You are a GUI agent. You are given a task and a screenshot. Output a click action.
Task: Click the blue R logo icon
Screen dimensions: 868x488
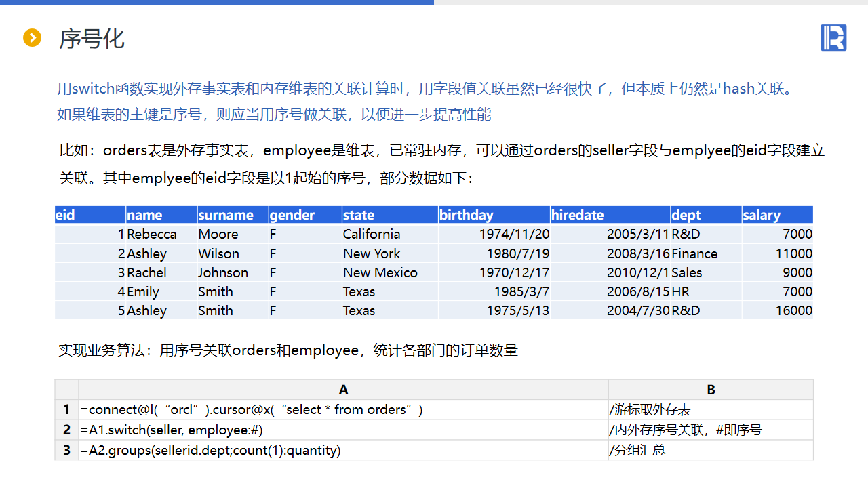[x=833, y=37]
